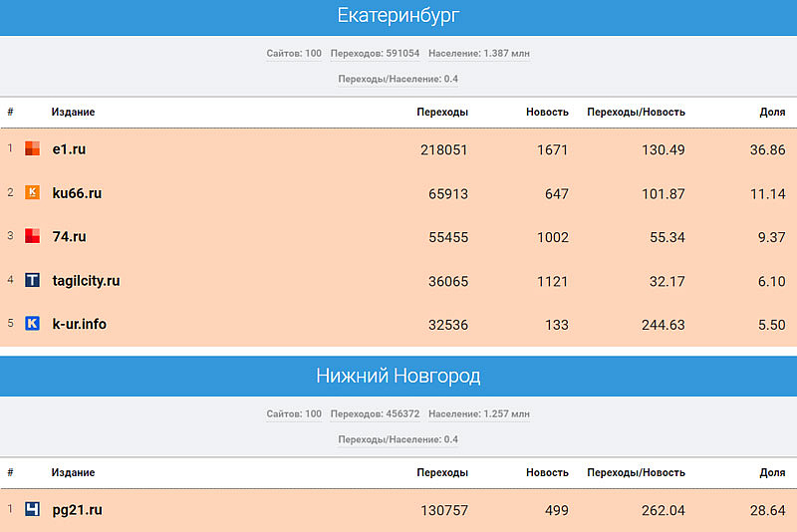
Task: Sort Екатеринбург table by Переходы/Новость column
Action: click(x=636, y=112)
